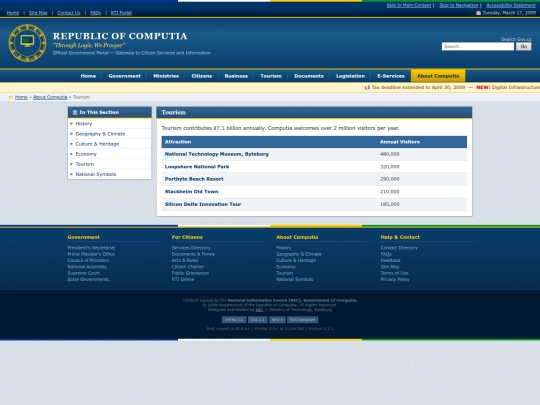Open Citizen Charter footer link
Screen dimensions: 540x405
188,267
